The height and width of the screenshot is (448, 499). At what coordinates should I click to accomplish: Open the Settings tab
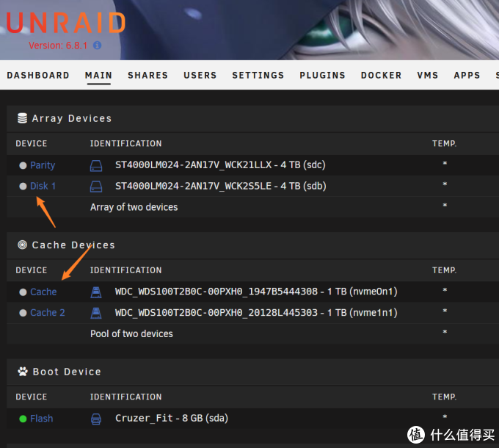point(258,75)
